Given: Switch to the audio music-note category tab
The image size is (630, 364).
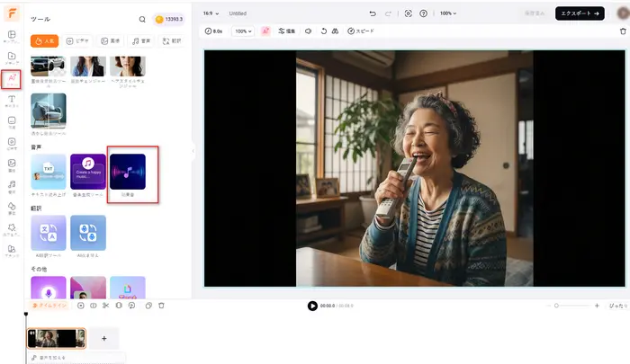Looking at the screenshot, I should (141, 41).
